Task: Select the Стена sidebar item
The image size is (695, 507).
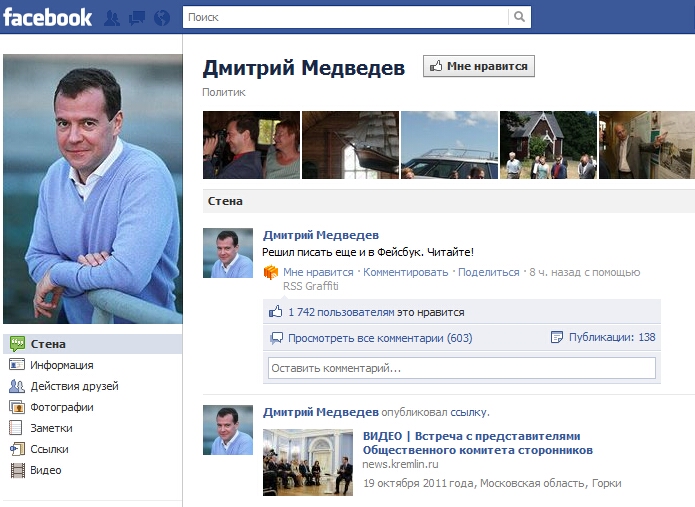Action: pyautogui.click(x=93, y=344)
